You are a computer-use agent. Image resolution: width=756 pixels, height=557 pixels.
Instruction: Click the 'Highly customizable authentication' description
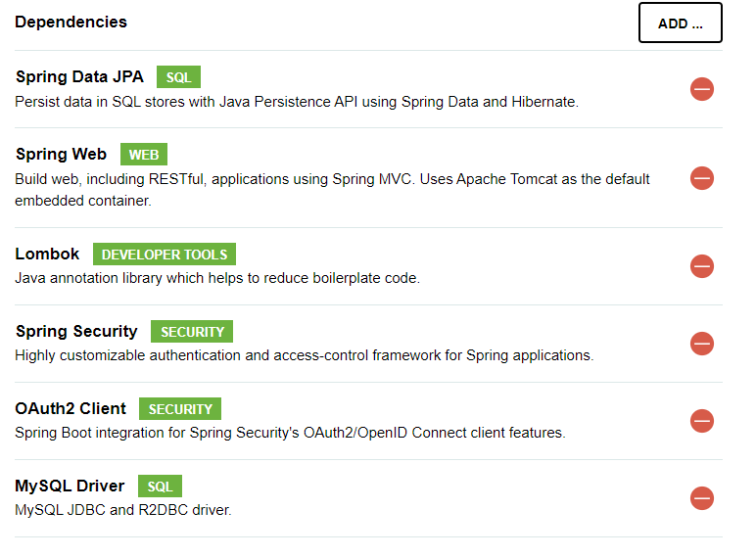click(305, 355)
